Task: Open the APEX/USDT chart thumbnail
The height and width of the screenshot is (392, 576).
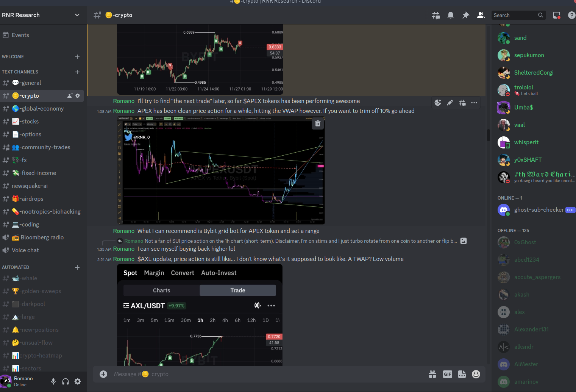Action: point(221,170)
